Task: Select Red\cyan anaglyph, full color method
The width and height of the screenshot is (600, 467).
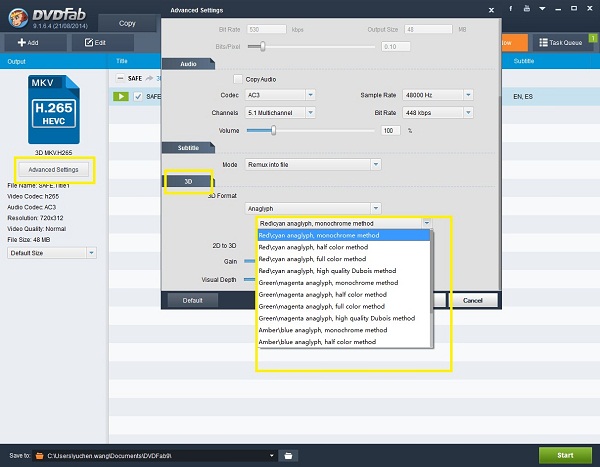Action: [344, 259]
